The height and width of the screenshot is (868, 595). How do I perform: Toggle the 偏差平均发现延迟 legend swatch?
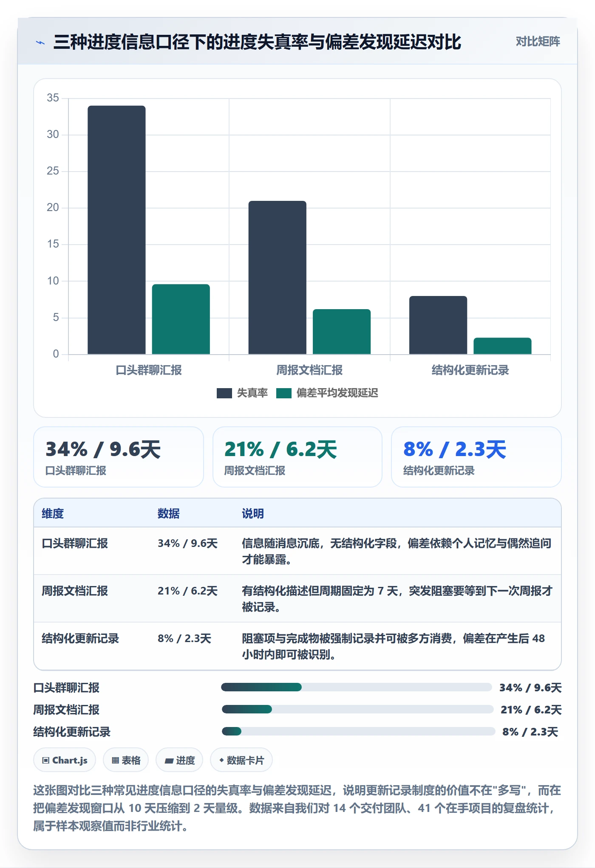pyautogui.click(x=283, y=393)
